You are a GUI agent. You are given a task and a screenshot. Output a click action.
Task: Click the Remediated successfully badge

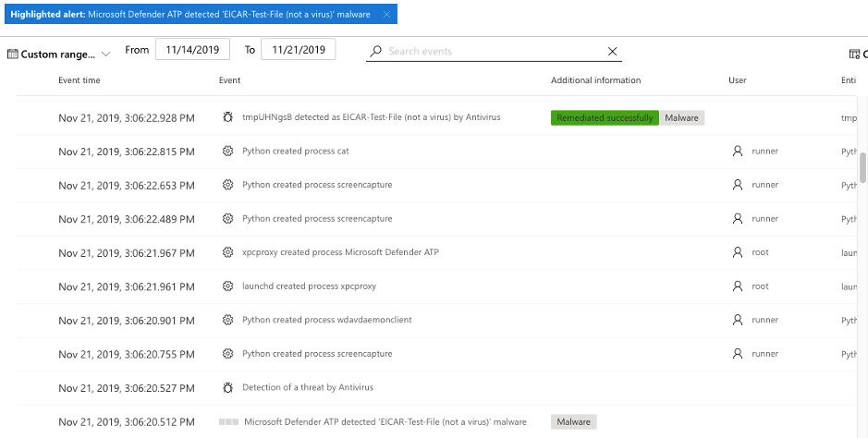click(605, 117)
